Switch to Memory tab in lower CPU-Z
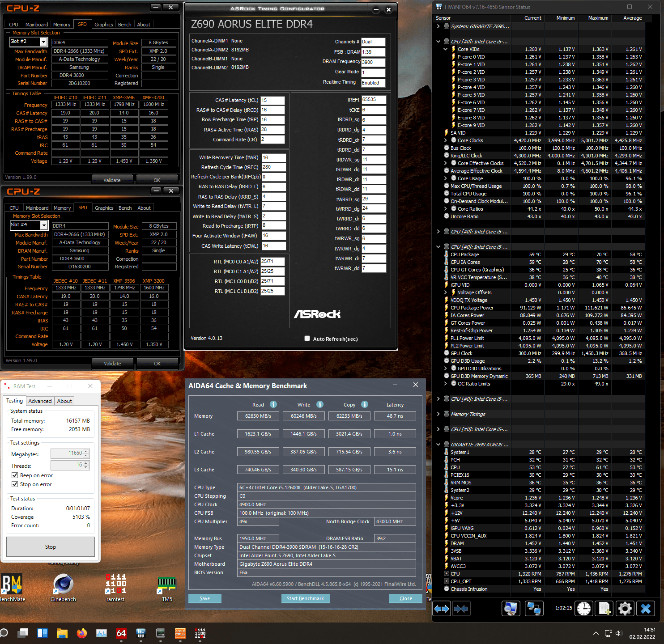Viewport: 664px width, 644px height. pos(62,208)
